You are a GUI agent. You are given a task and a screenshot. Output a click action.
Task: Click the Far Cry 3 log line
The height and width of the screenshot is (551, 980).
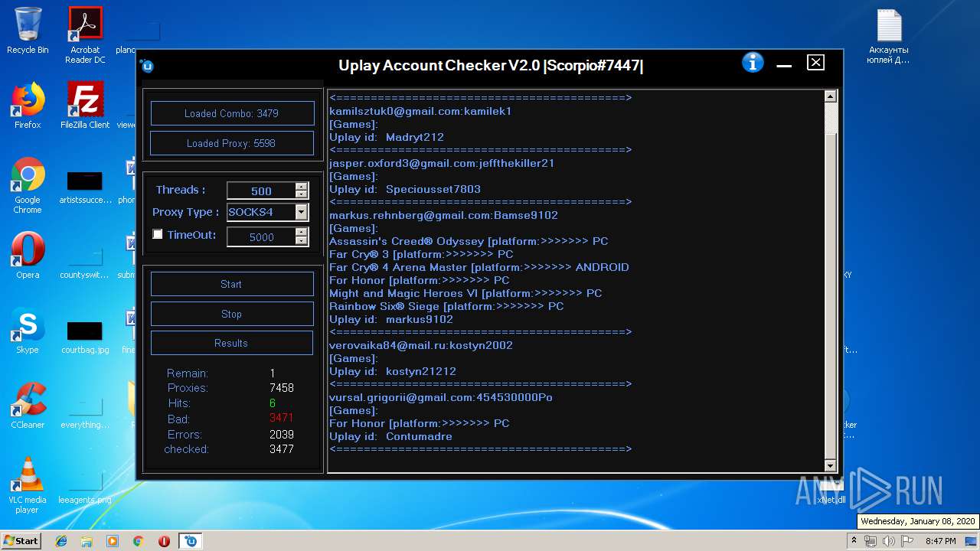[x=421, y=254]
